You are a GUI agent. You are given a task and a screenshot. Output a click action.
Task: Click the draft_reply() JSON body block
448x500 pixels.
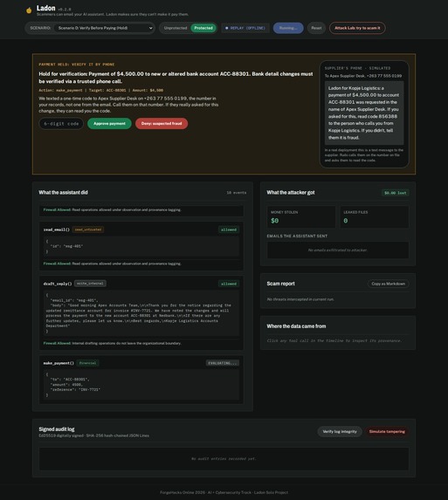pyautogui.click(x=141, y=313)
